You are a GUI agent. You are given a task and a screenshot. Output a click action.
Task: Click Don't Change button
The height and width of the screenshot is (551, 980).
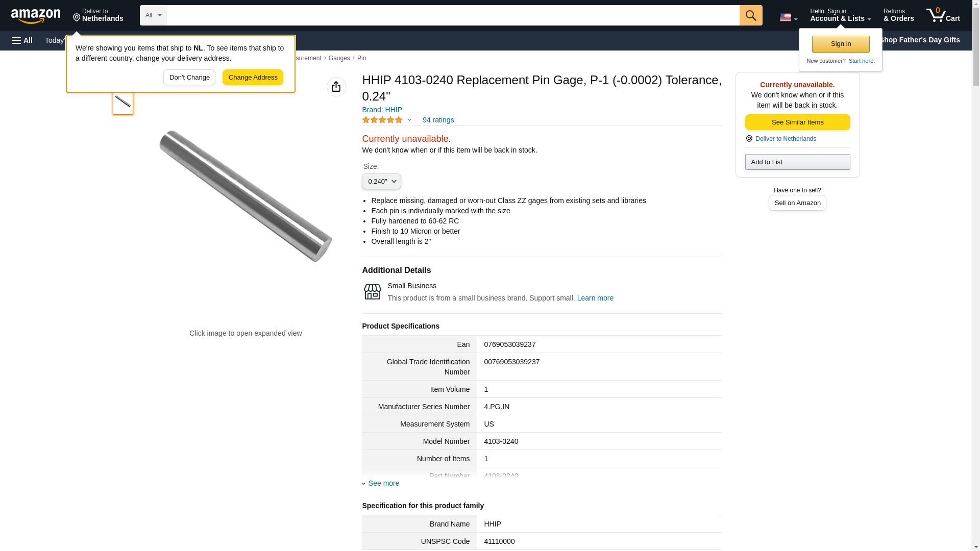[189, 78]
